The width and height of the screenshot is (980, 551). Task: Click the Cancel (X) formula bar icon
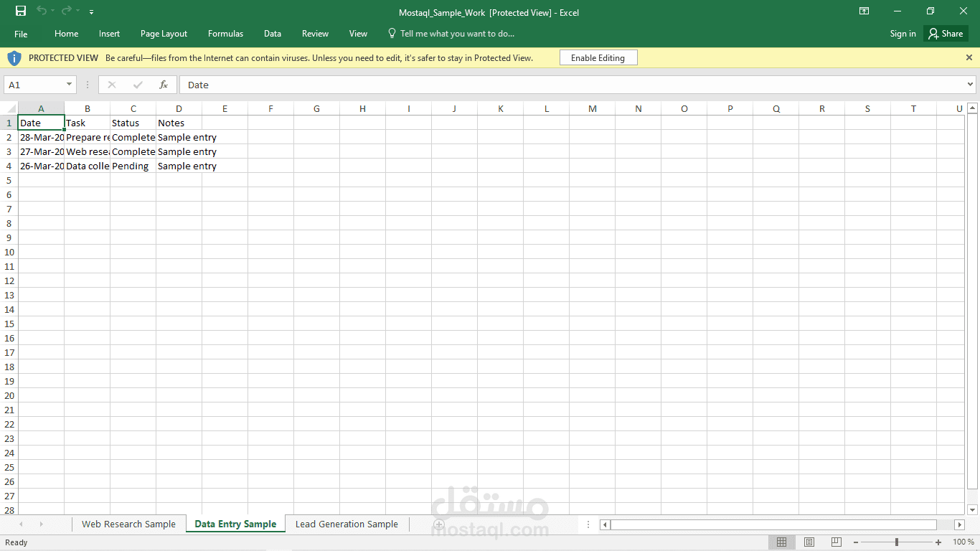(111, 85)
